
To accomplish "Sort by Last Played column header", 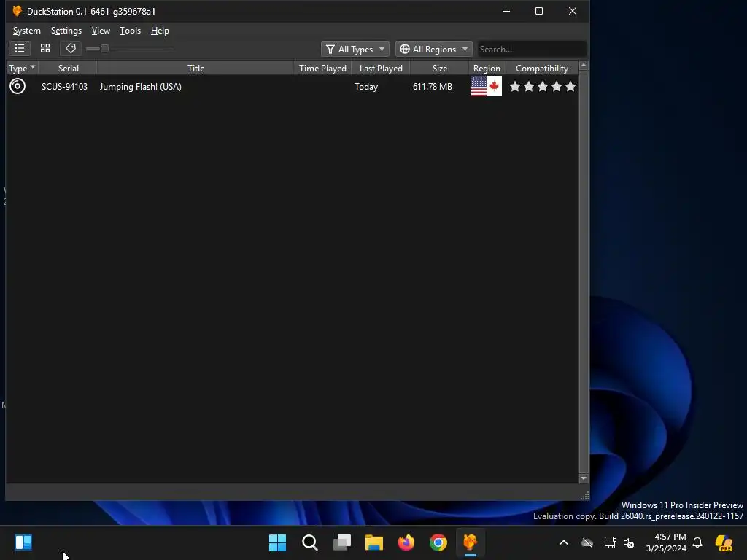I will tap(381, 68).
